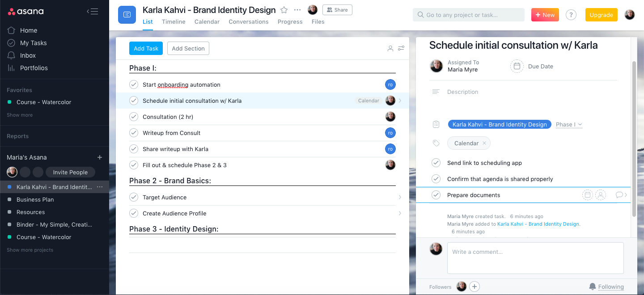
Task: Remove the Calendar tag with the x
Action: (x=484, y=143)
